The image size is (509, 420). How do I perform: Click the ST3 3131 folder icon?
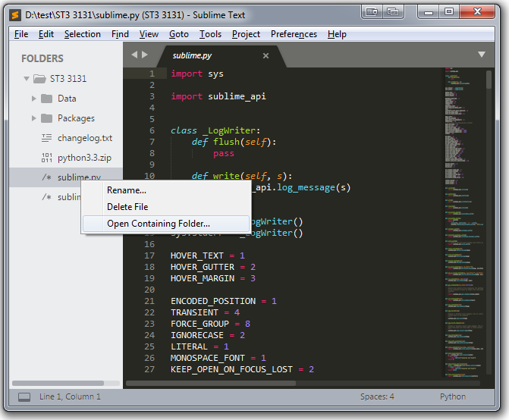pyautogui.click(x=39, y=79)
